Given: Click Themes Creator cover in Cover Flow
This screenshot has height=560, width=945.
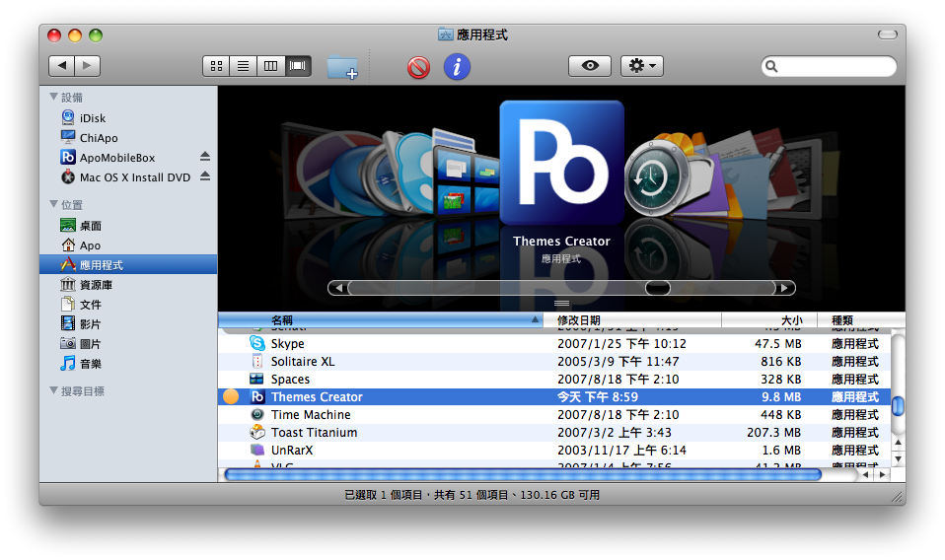Looking at the screenshot, I should pyautogui.click(x=561, y=163).
